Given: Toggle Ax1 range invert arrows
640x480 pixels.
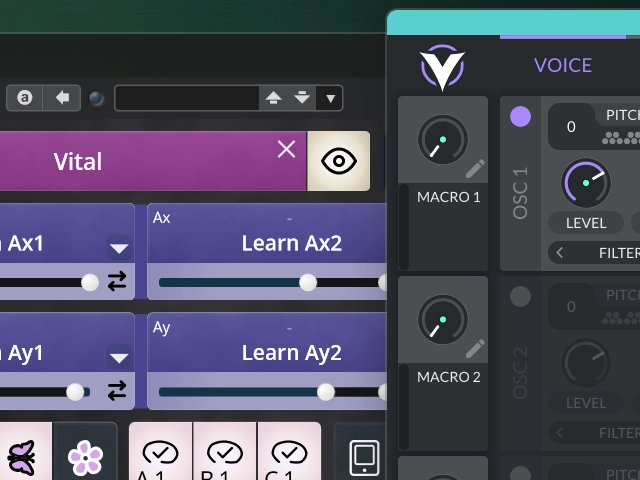Looking at the screenshot, I should pos(117,282).
